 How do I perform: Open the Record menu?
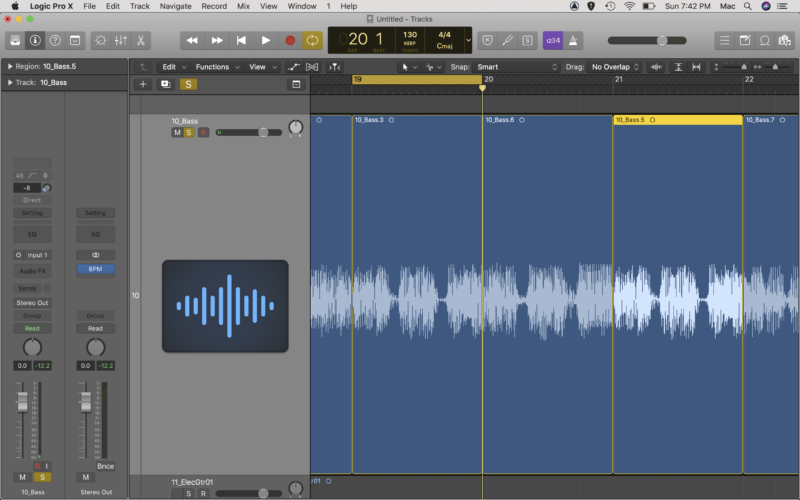click(x=214, y=6)
